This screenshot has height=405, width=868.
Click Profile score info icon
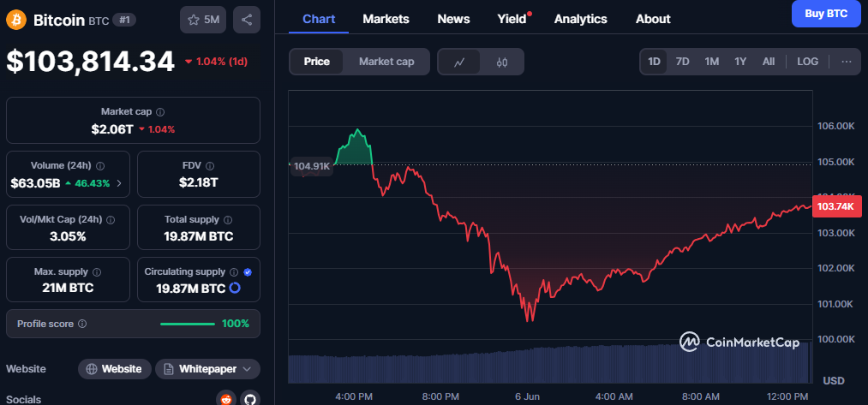click(x=82, y=324)
